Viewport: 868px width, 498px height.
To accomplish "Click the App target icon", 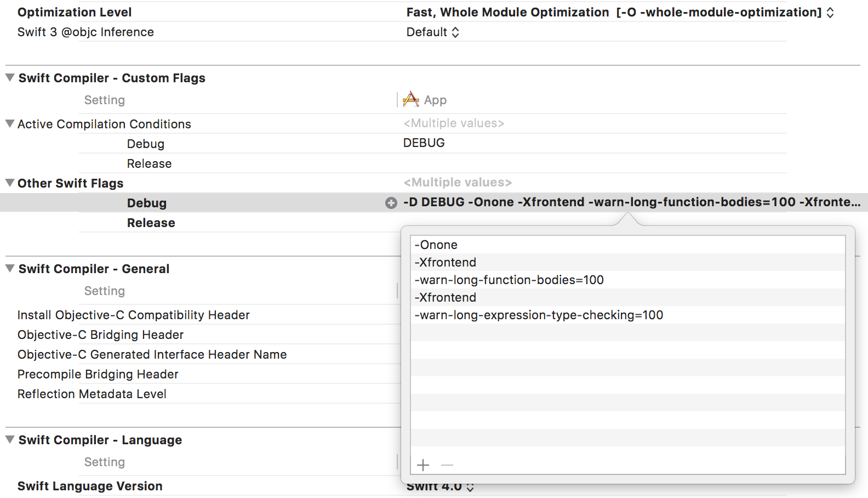I will (x=411, y=99).
